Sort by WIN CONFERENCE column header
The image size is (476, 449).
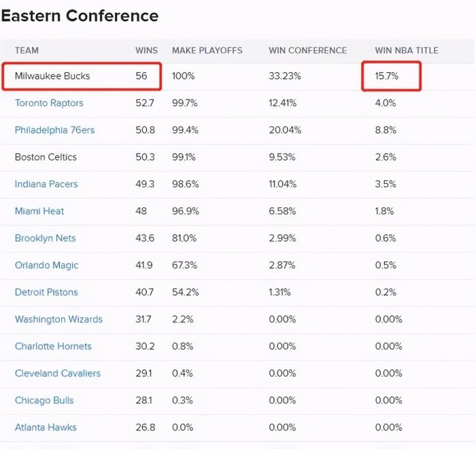point(307,50)
